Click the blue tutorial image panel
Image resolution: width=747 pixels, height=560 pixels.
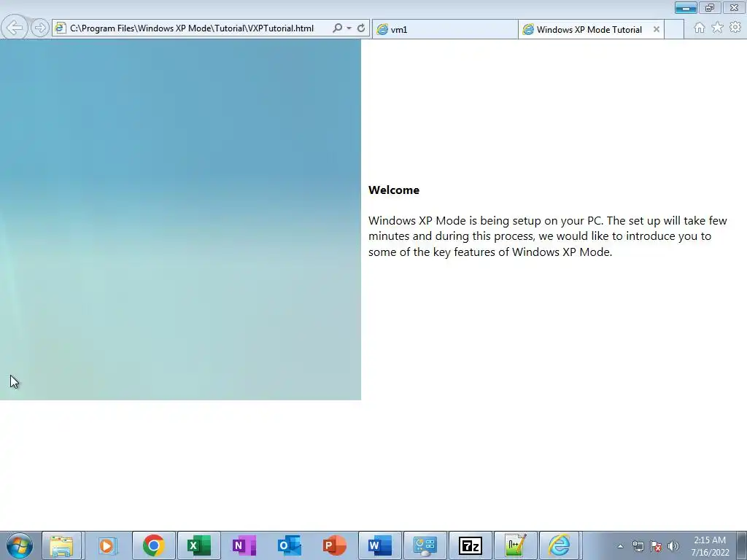coord(181,219)
